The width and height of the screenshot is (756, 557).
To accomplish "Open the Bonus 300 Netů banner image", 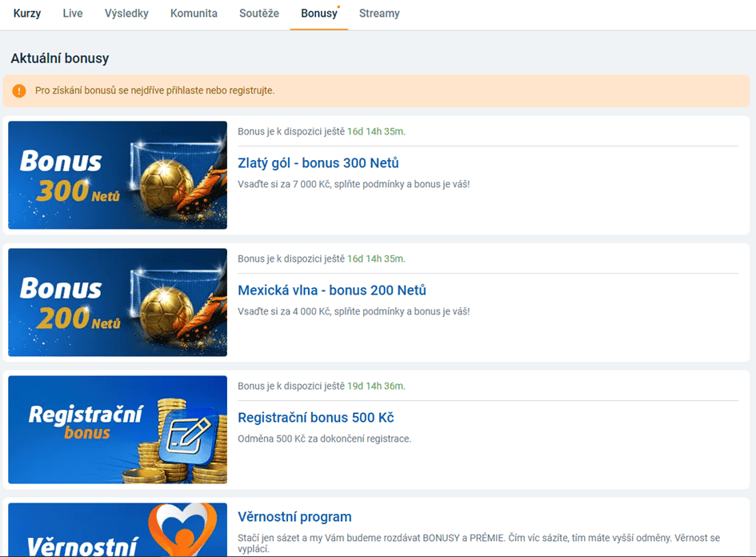I will pyautogui.click(x=118, y=175).
